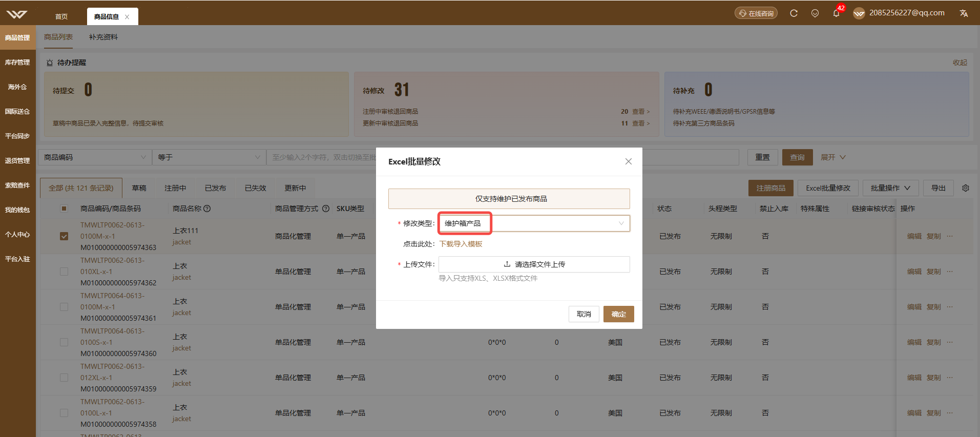Click the Excel批量修改 toolbar button
The width and height of the screenshot is (980, 437).
coord(828,188)
